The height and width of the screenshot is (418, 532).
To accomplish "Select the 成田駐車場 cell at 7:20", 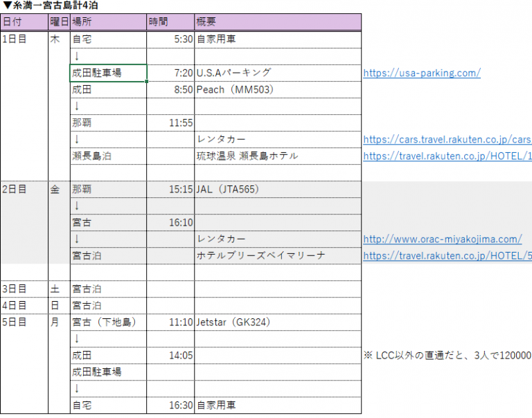I will pyautogui.click(x=108, y=73).
